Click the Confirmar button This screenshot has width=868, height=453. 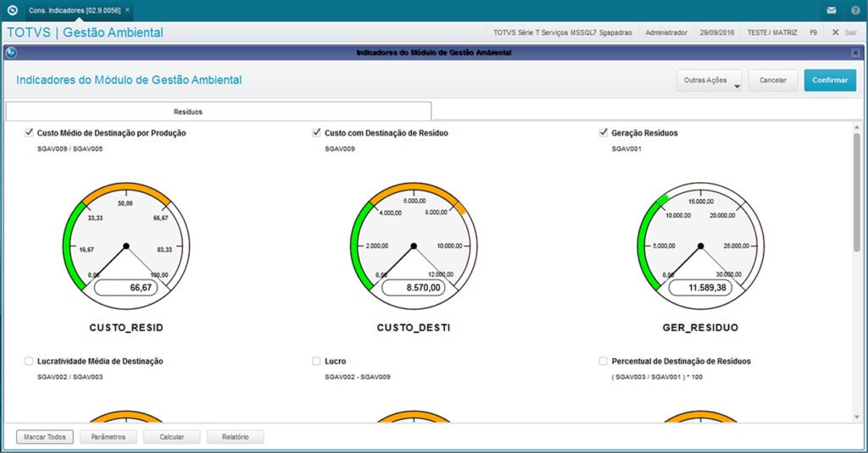click(830, 80)
